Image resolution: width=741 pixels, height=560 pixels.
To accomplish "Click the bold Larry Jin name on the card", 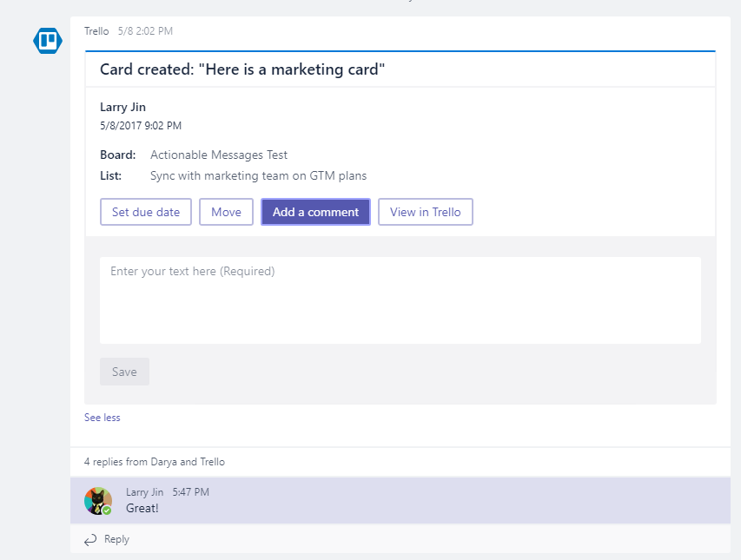I will point(122,107).
